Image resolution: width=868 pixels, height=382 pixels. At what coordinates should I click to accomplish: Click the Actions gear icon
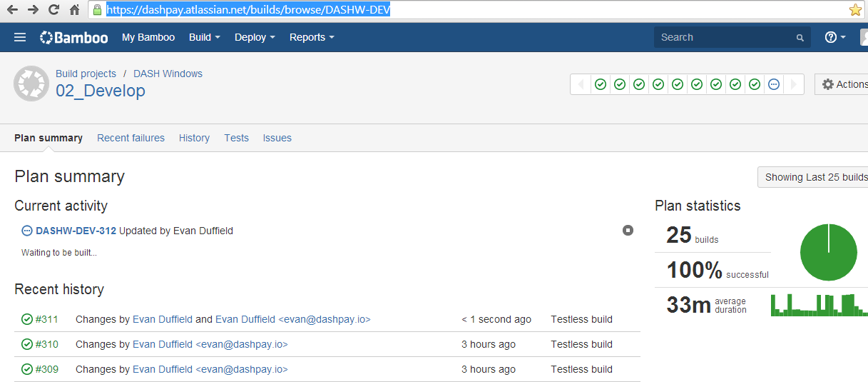coord(828,84)
